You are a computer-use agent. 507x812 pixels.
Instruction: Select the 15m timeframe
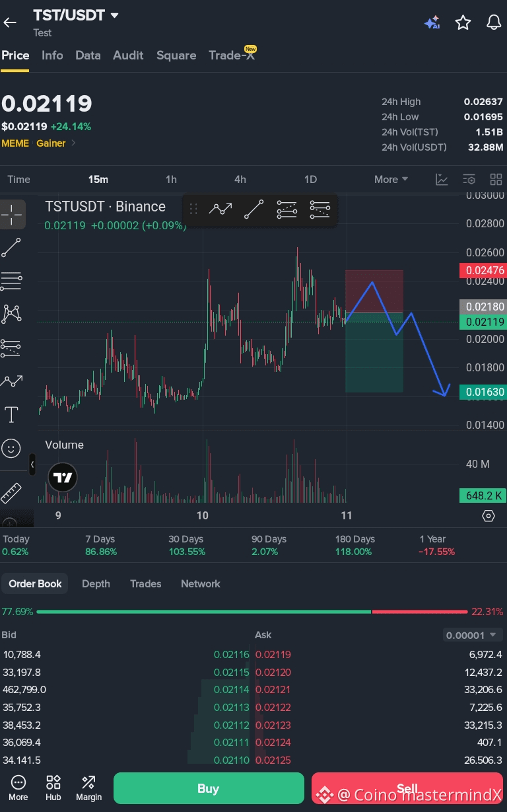pyautogui.click(x=98, y=179)
